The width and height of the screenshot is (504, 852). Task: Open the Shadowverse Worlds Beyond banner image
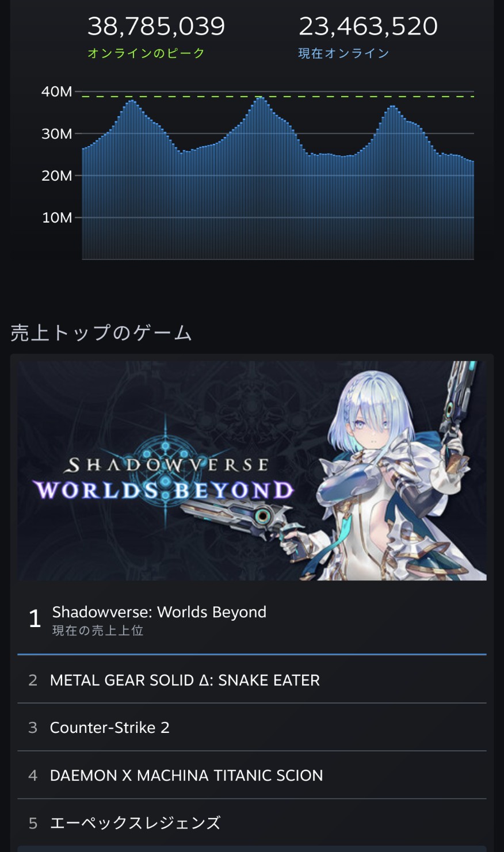(252, 471)
